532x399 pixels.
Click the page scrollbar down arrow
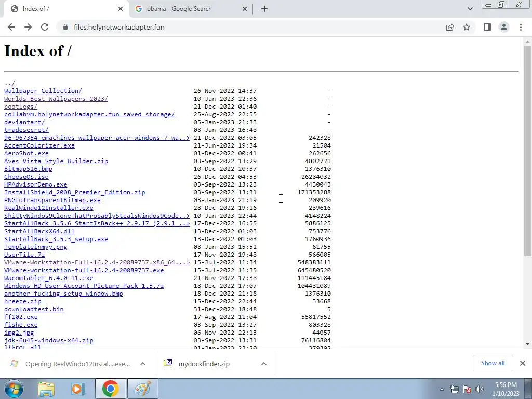tap(527, 344)
